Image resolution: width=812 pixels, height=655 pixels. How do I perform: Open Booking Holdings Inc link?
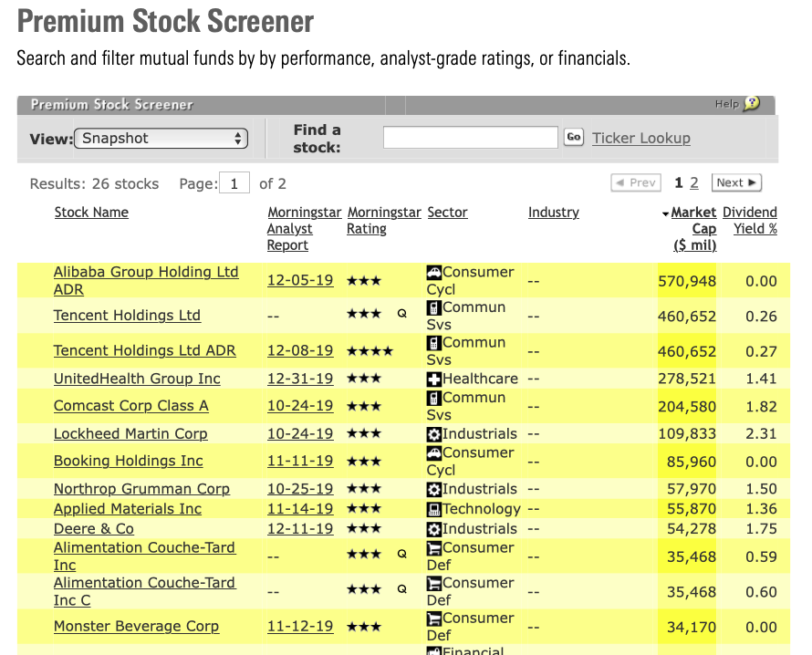click(x=129, y=461)
